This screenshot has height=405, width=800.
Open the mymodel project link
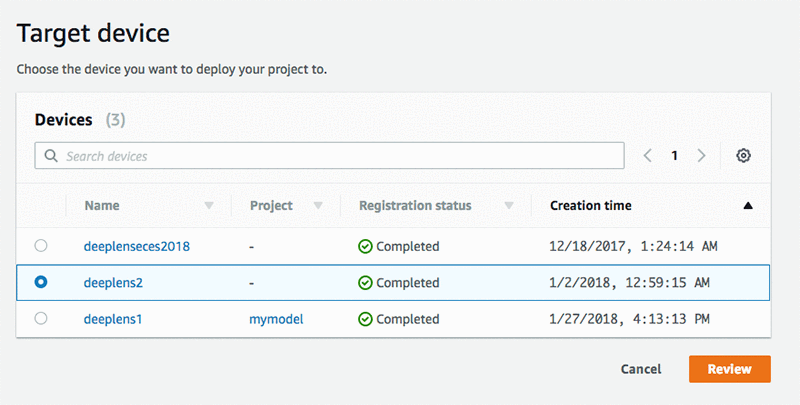(x=276, y=319)
